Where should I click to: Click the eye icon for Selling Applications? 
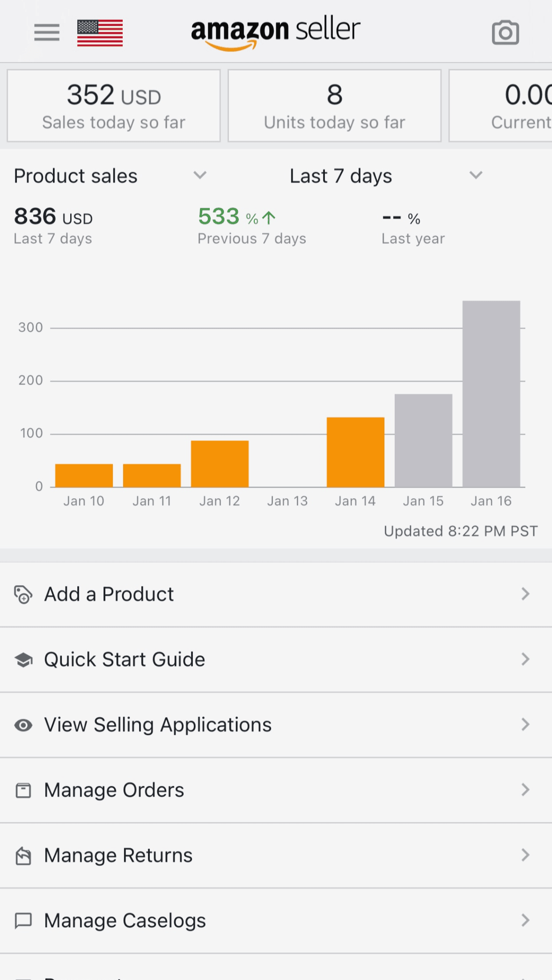23,725
